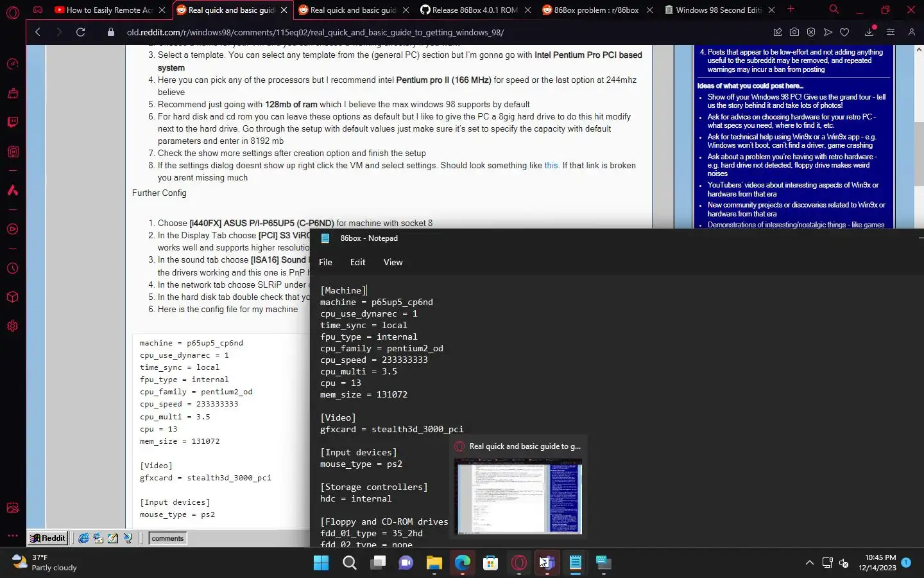The image size is (924, 578).
Task: Click the Real quick guide preview thumbnail
Action: tap(518, 496)
